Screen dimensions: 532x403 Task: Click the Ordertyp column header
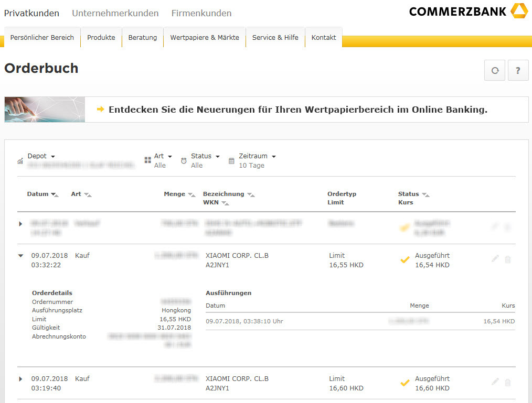(x=342, y=194)
